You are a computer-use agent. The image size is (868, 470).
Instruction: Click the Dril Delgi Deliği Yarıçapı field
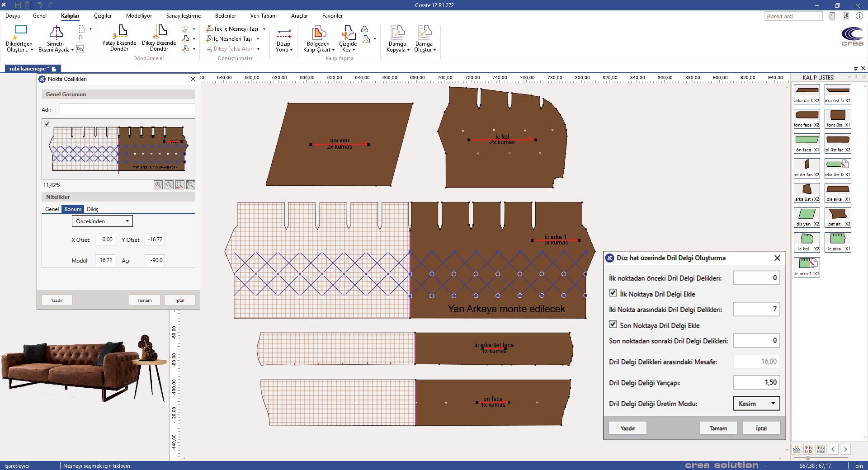[x=756, y=382]
